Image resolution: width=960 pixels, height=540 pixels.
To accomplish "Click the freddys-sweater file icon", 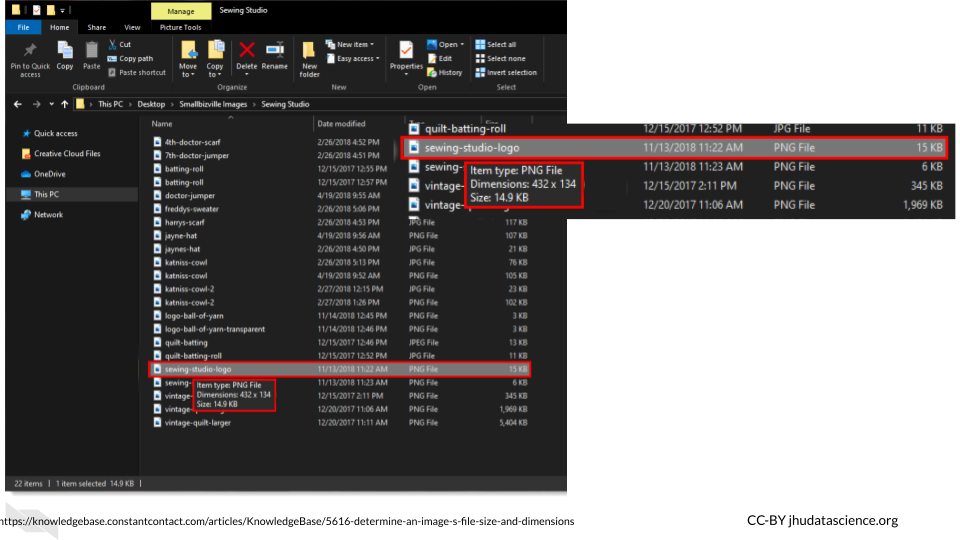I will point(157,209).
